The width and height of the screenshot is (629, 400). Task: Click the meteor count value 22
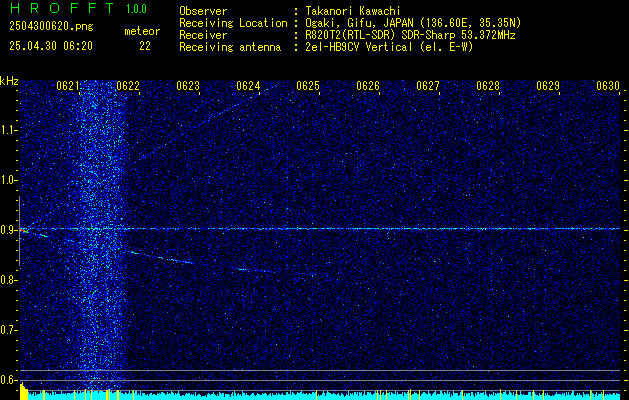point(145,46)
